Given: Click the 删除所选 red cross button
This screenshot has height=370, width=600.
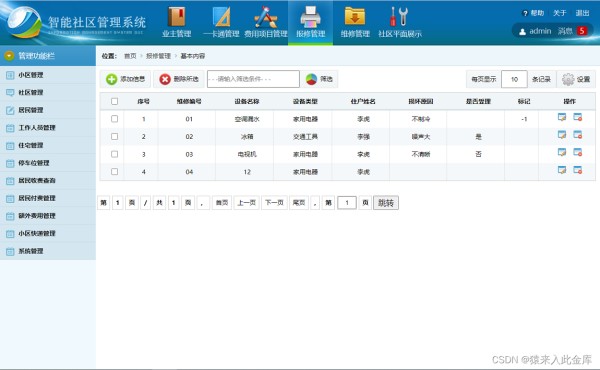Looking at the screenshot, I should (x=179, y=79).
